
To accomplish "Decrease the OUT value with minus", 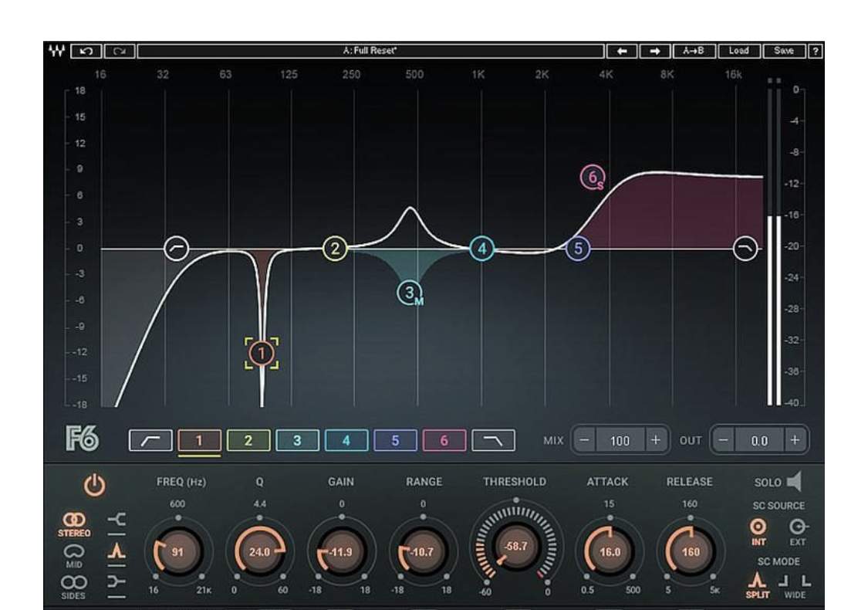I will [724, 440].
